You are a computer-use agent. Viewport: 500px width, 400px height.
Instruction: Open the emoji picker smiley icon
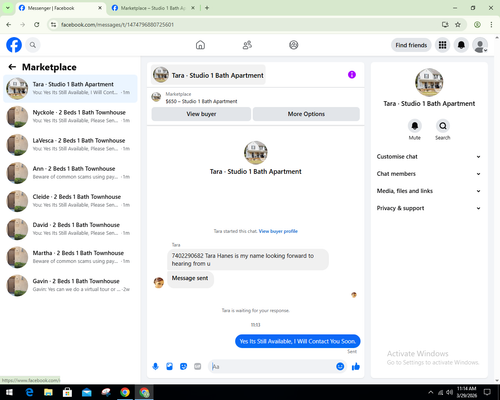coord(340,367)
